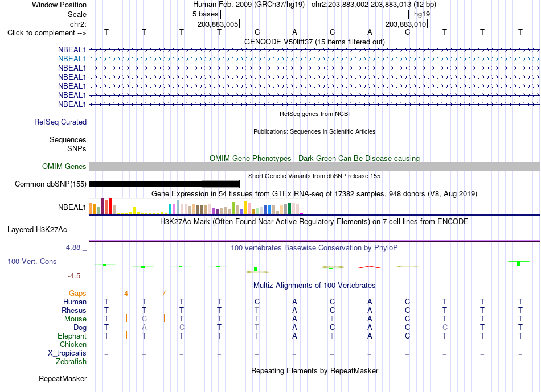Open 'Repeating Elements by RepeatMasker' title

(314, 371)
